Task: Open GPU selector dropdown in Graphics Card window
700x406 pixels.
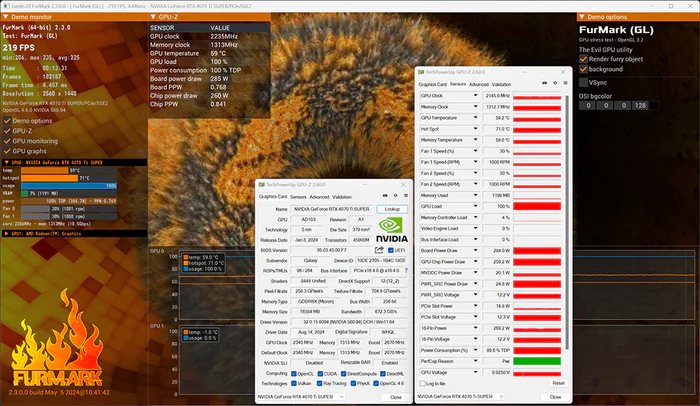Action: [x=300, y=397]
